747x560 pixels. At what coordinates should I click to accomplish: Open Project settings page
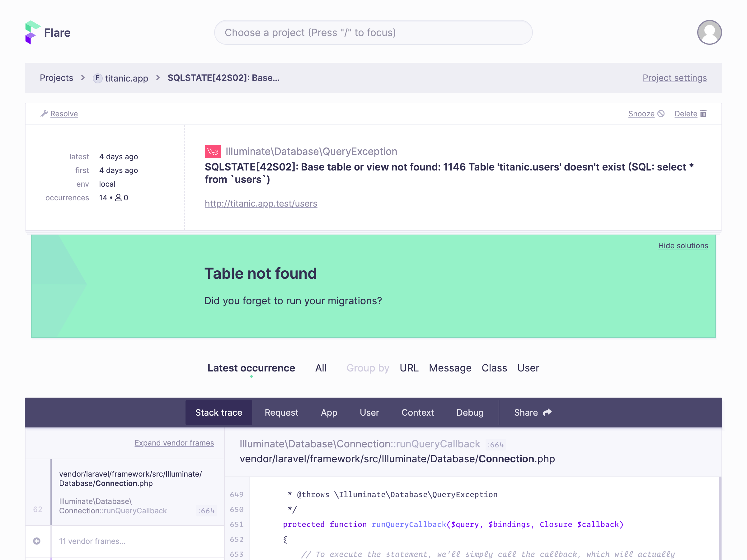point(675,77)
